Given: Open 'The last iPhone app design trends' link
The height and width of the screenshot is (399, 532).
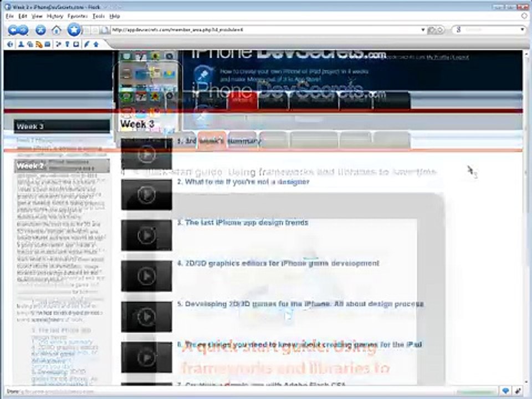Looking at the screenshot, I should pyautogui.click(x=243, y=223).
